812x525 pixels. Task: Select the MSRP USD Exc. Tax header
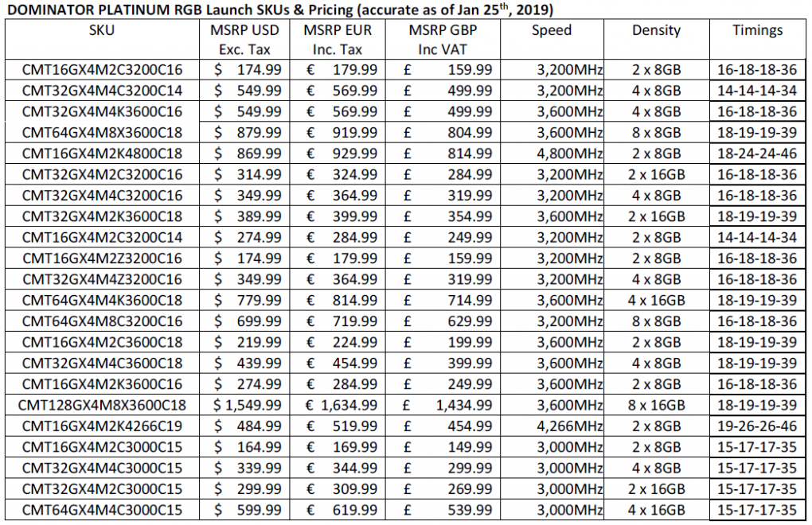pos(244,39)
